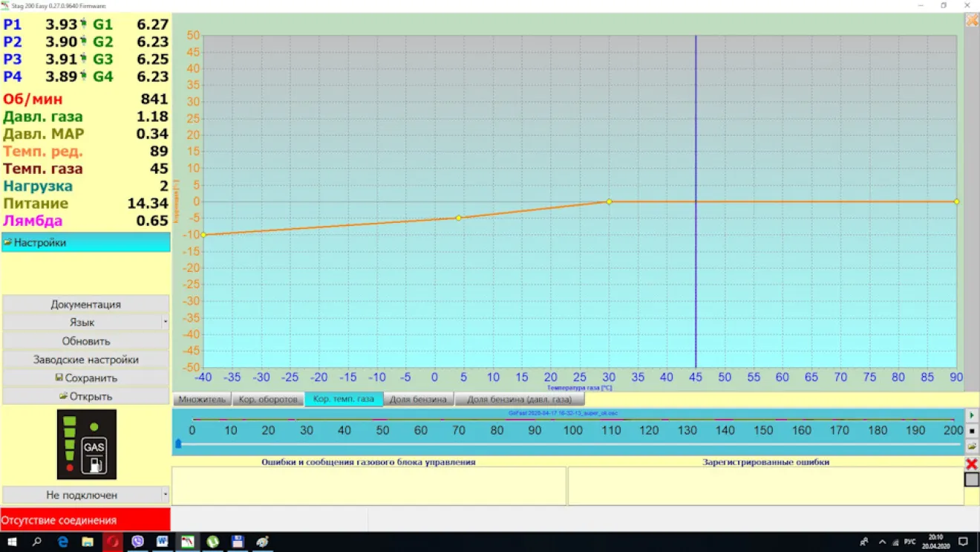Click Темп. ред. reading label

[43, 152]
